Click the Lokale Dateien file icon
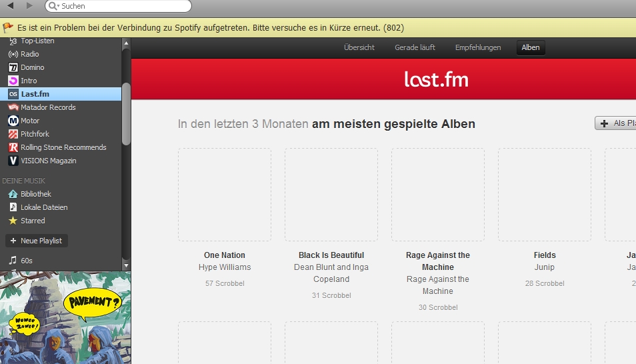636x364 pixels. [13, 207]
